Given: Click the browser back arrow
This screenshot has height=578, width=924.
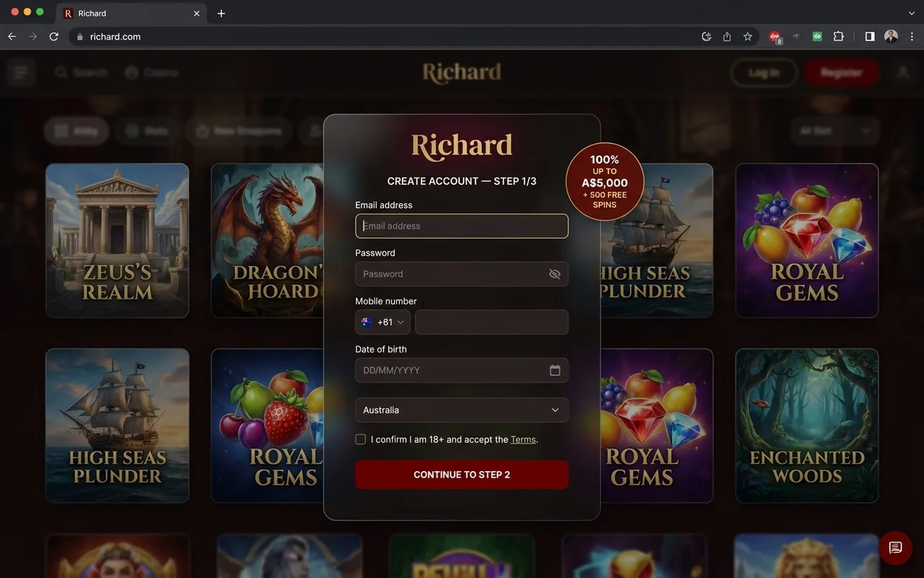Looking at the screenshot, I should (x=12, y=36).
